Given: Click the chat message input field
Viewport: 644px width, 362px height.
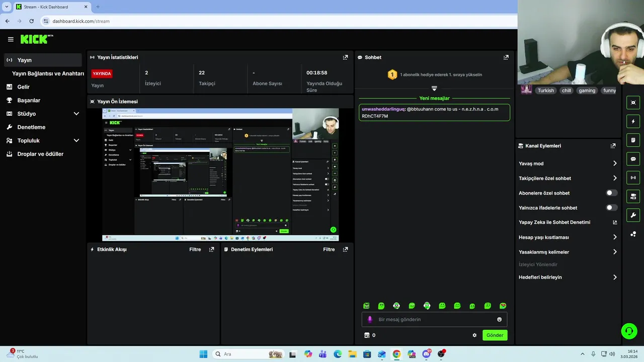Looking at the screenshot, I should click(x=434, y=319).
